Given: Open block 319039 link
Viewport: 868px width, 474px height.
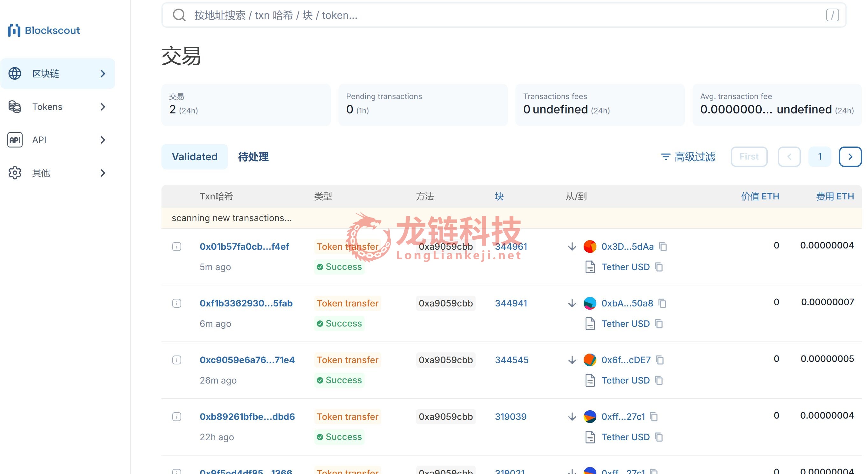Looking at the screenshot, I should 510,416.
